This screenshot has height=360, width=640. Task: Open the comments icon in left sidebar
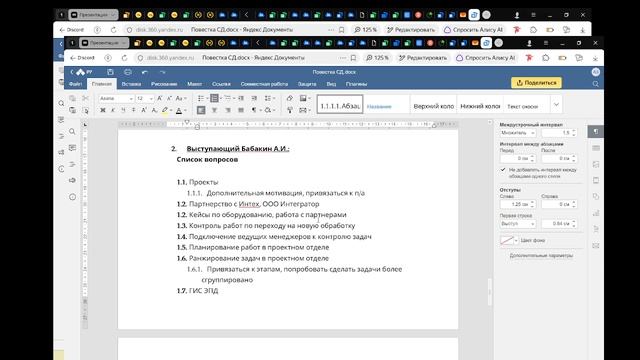(72, 148)
